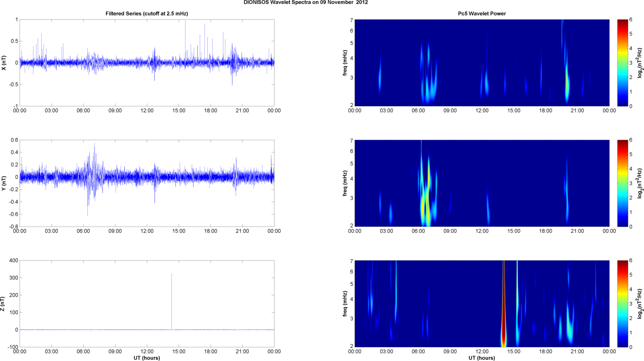The width and height of the screenshot is (644, 361).
Task: Click log2(nT²/Hz) label beside bottom colorbar
Action: (640, 304)
